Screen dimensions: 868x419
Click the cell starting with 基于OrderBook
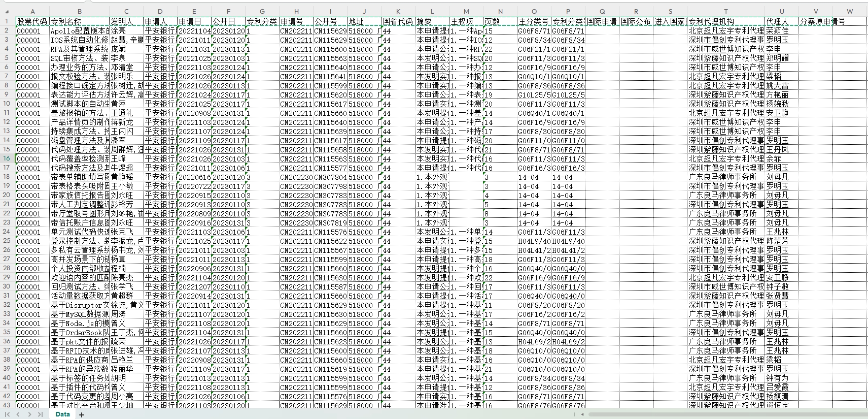pos(79,332)
